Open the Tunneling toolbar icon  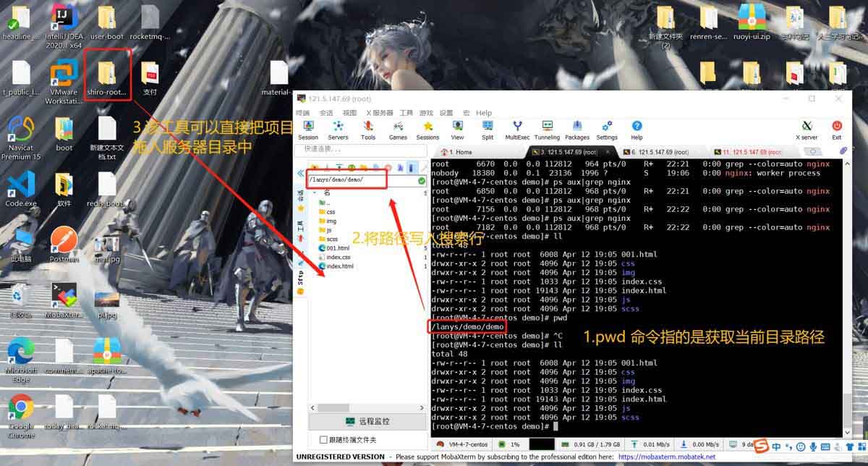click(x=547, y=130)
